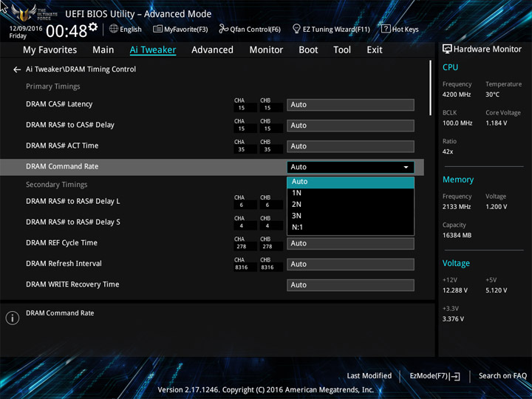Click the info icon beside help text
Image resolution: width=532 pixels, height=399 pixels.
pyautogui.click(x=13, y=318)
